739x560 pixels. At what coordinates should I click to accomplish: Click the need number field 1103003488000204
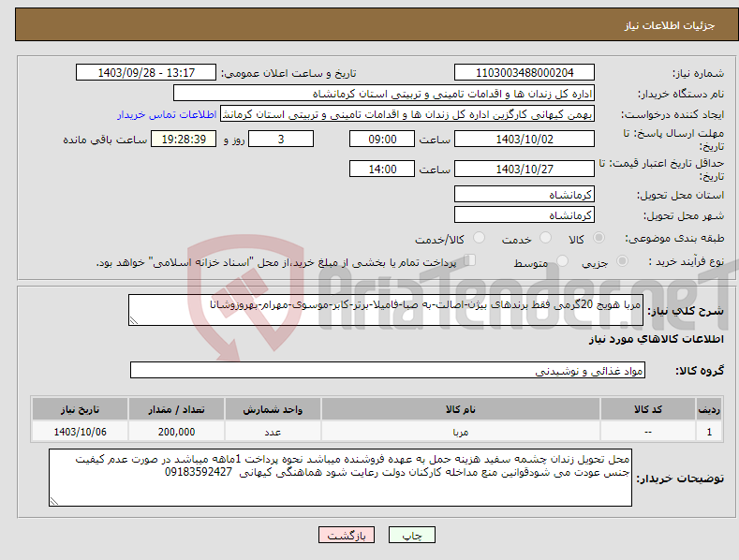pos(525,73)
